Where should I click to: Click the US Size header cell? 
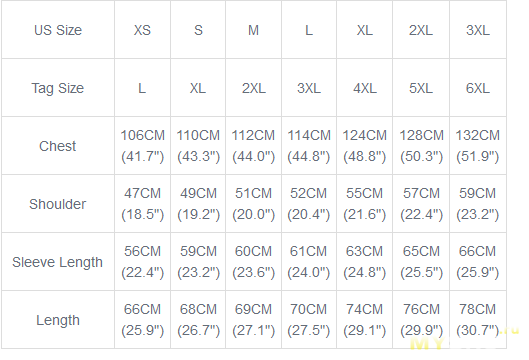[x=58, y=30]
